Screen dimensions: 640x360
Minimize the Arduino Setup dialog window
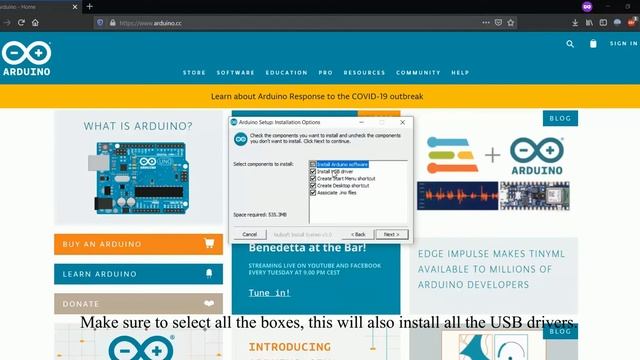click(361, 122)
